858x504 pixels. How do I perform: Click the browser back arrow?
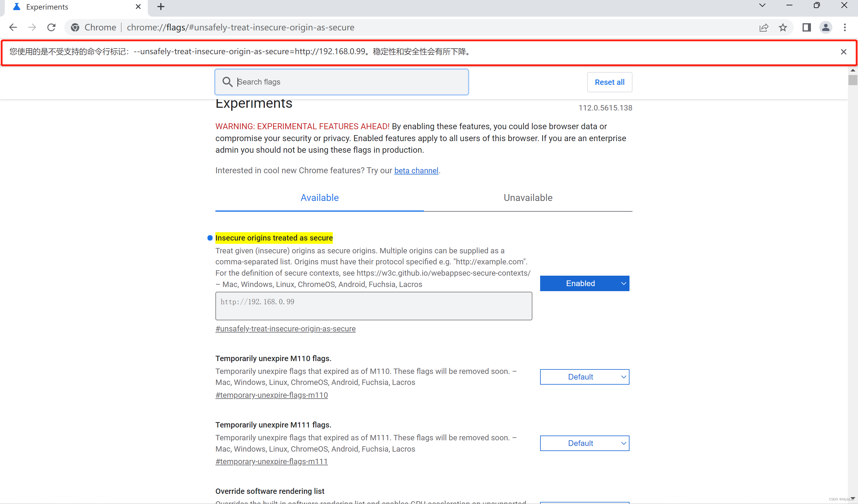[13, 27]
